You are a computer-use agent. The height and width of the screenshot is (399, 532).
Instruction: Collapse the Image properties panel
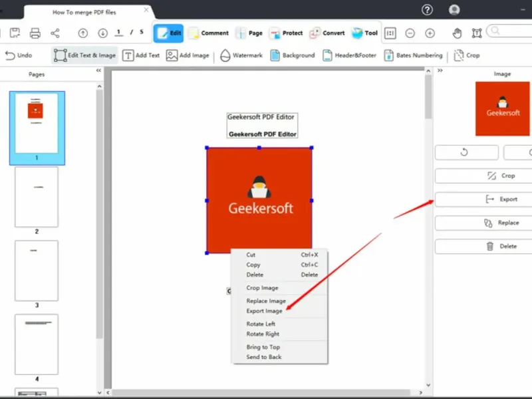pyautogui.click(x=440, y=70)
